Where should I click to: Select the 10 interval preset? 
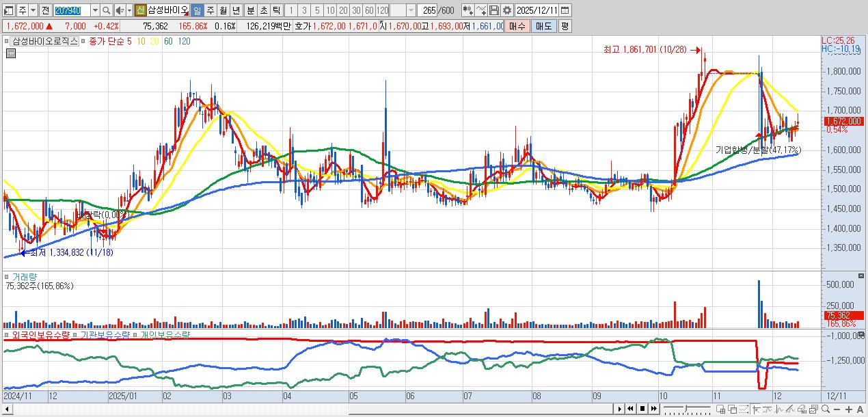tap(330, 10)
